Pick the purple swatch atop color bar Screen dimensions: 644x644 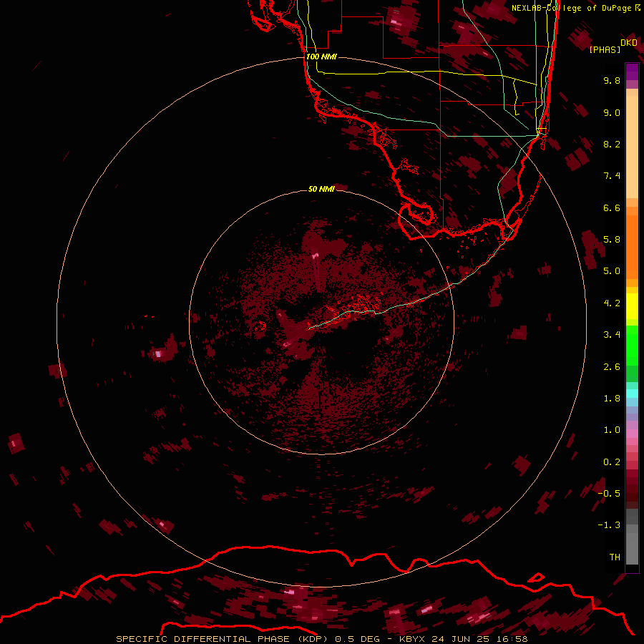[x=632, y=71]
